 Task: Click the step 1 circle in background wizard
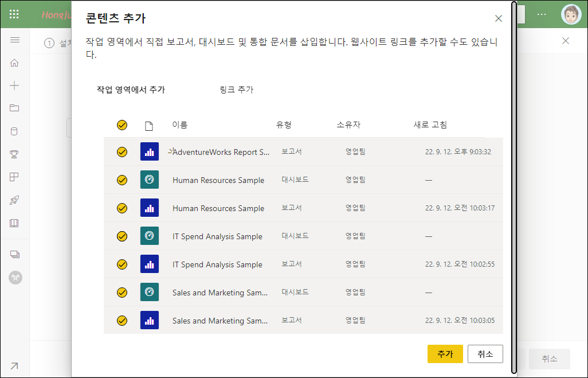pos(49,43)
